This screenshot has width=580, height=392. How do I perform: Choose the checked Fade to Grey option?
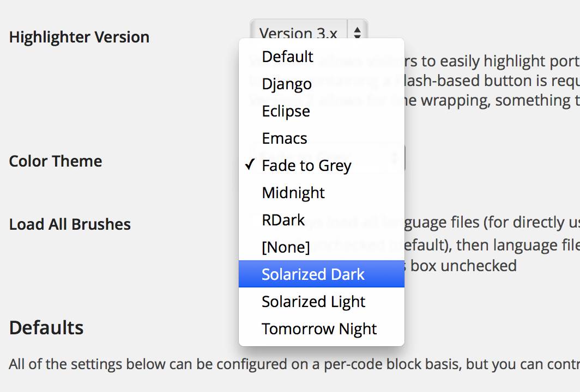306,166
